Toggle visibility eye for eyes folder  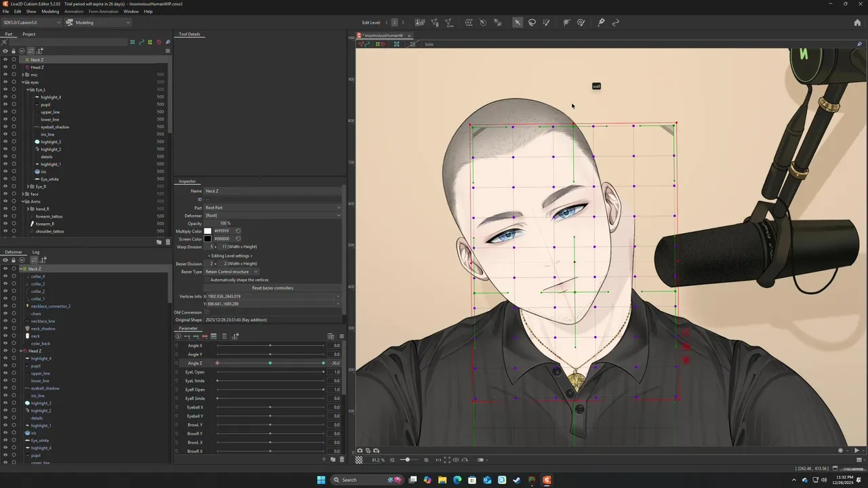coord(5,82)
